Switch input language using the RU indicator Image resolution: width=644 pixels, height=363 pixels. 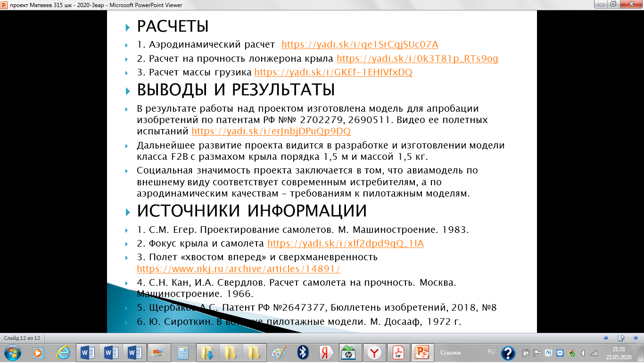click(491, 352)
